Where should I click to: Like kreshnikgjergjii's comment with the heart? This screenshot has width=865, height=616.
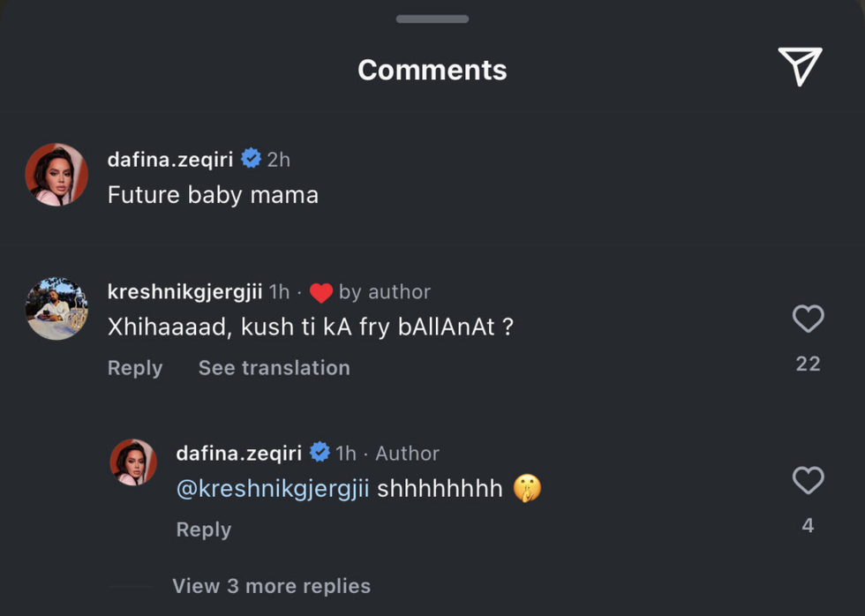point(808,319)
